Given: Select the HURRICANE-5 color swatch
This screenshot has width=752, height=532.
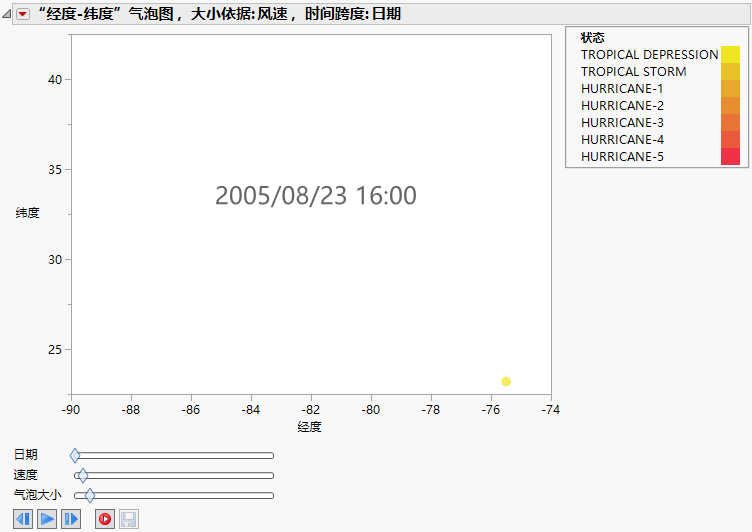Looking at the screenshot, I should pos(730,156).
